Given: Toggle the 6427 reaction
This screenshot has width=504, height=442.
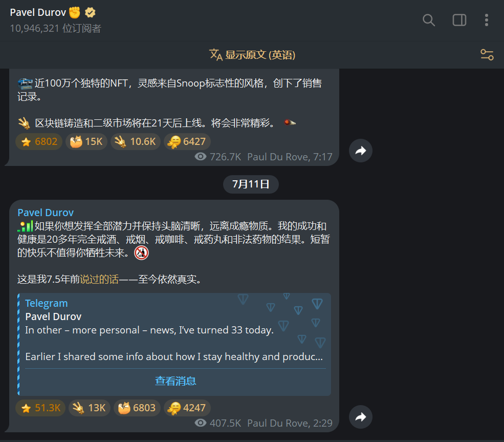Looking at the screenshot, I should tap(187, 141).
